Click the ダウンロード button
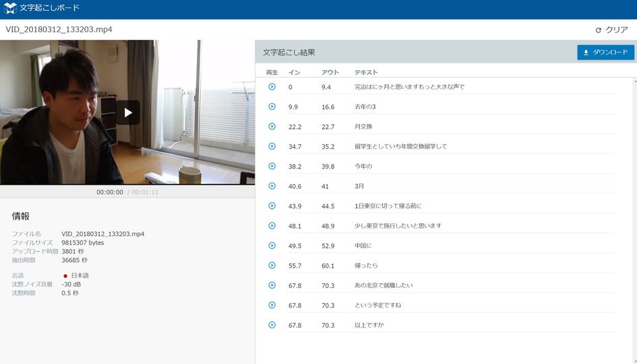Screen dimensions: 637x364 [x=605, y=53]
